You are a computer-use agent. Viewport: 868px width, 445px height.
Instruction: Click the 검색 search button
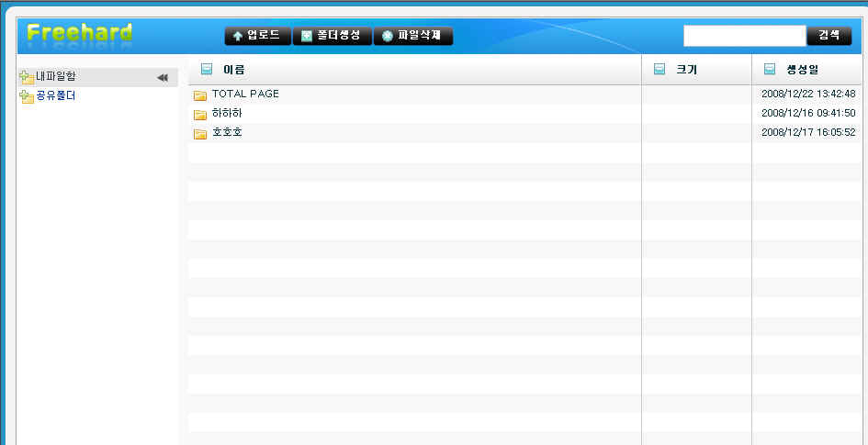tap(829, 36)
